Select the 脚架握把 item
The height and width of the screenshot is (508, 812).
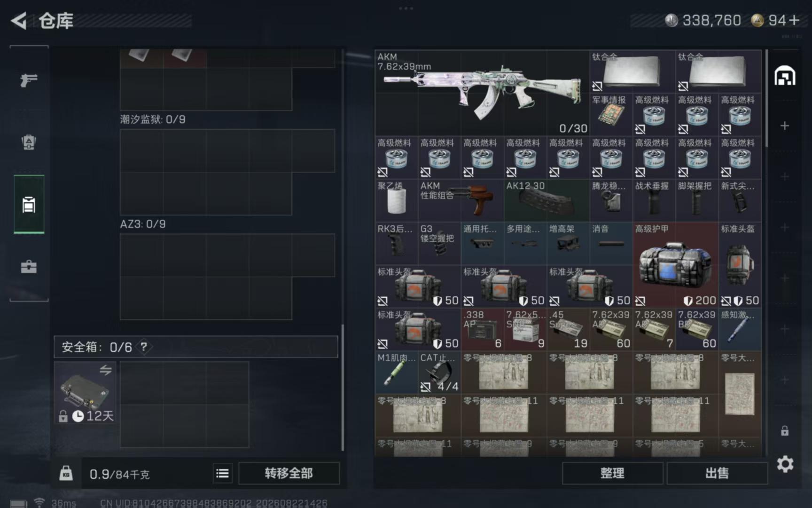pyautogui.click(x=697, y=201)
